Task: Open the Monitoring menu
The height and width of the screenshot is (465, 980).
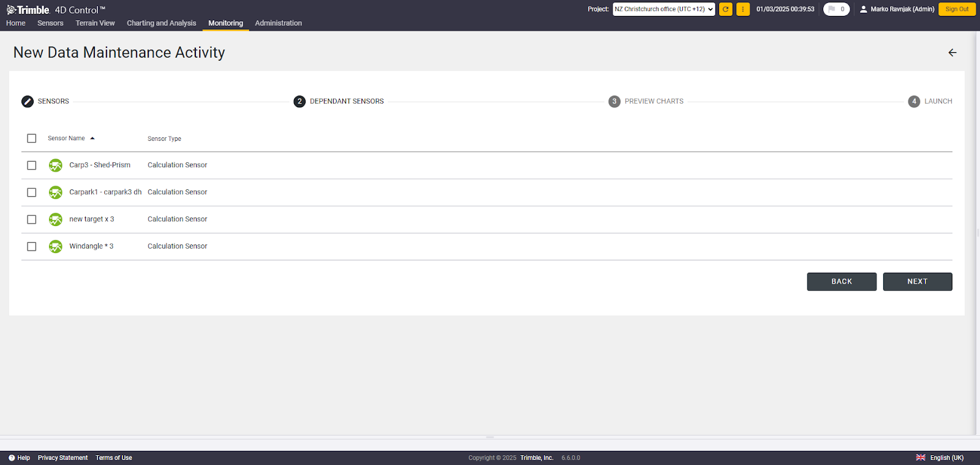Action: [x=225, y=23]
